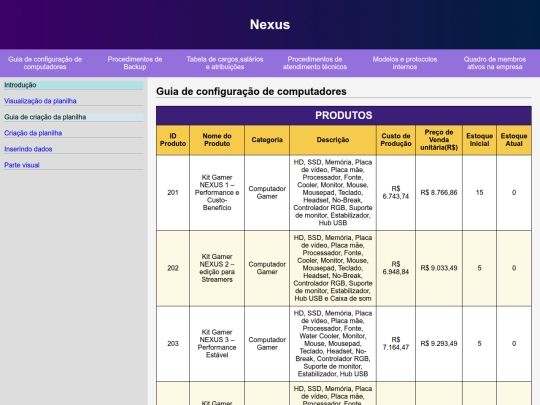Select product ID cell 202
This screenshot has height=405, width=540.
(173, 268)
